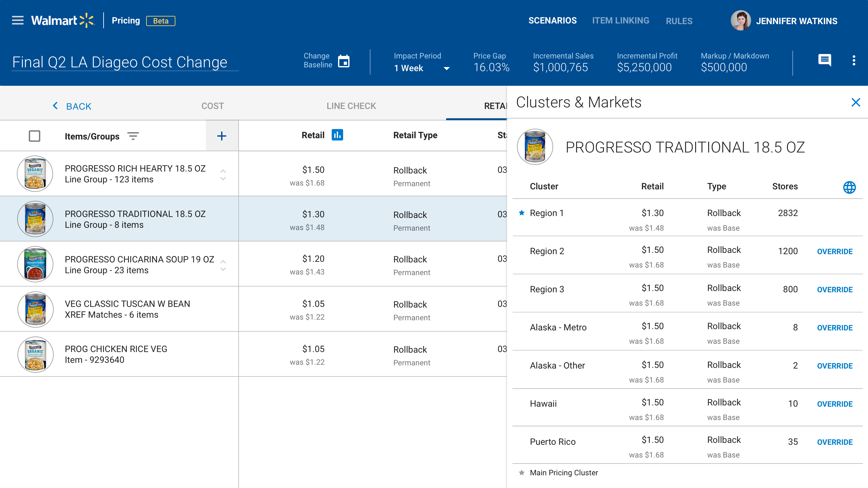Click OVERRIDE for Hawaii
This screenshot has width=868, height=488.
(835, 404)
